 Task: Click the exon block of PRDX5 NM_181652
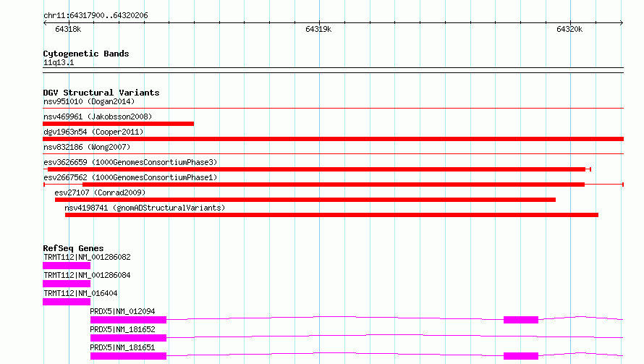[x=129, y=338]
